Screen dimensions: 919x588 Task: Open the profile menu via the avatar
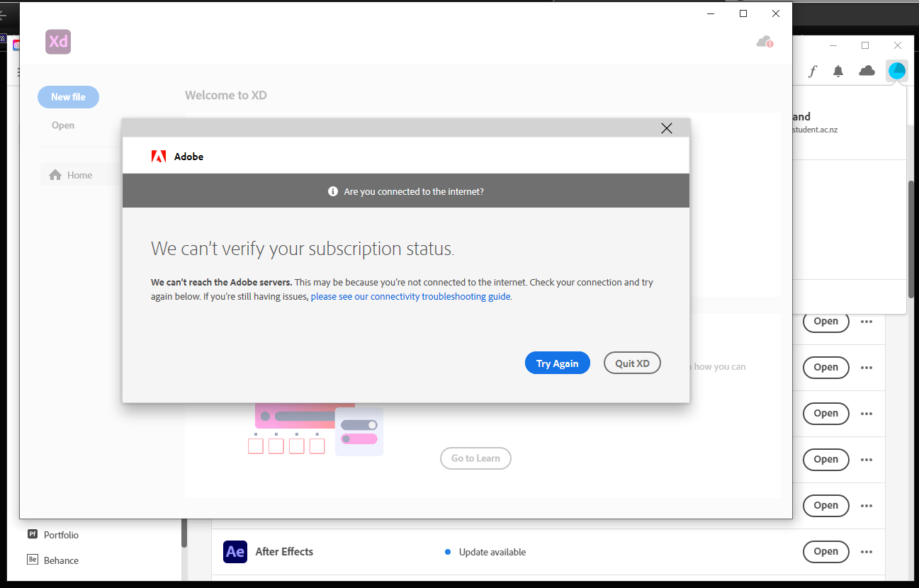896,70
